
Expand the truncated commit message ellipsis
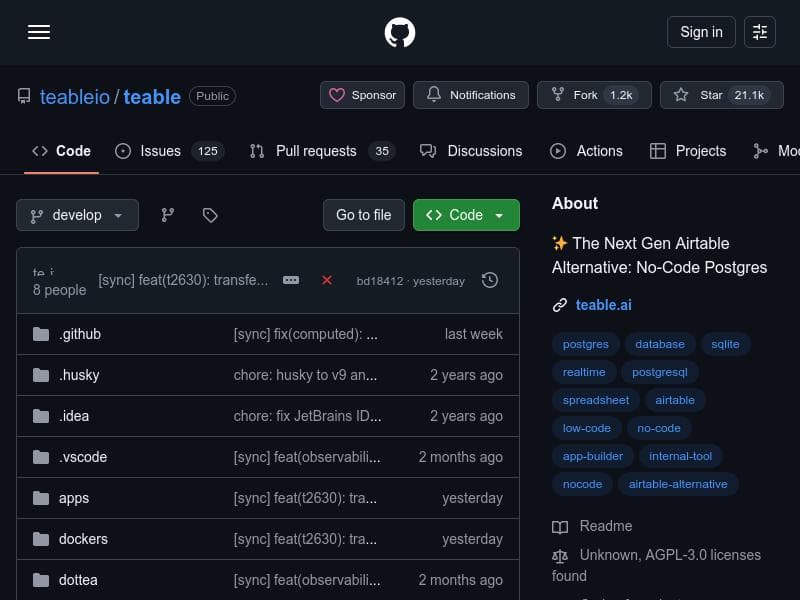291,281
